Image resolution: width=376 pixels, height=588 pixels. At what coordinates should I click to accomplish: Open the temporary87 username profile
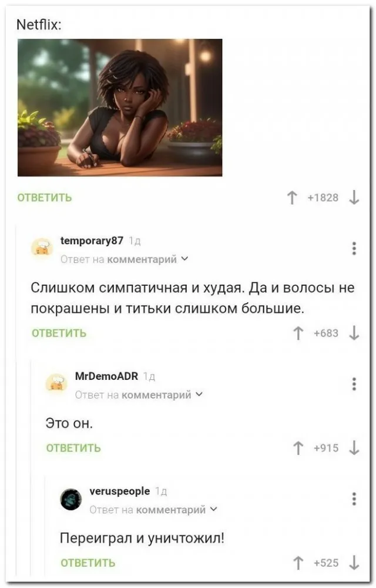point(92,240)
